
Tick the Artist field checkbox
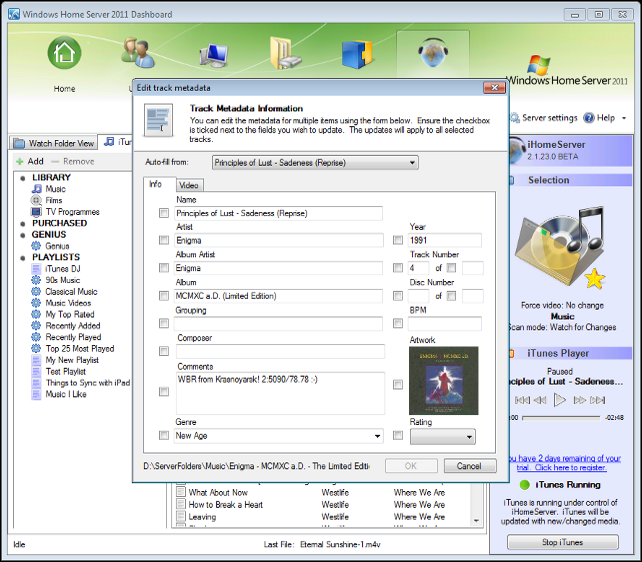[x=164, y=240]
